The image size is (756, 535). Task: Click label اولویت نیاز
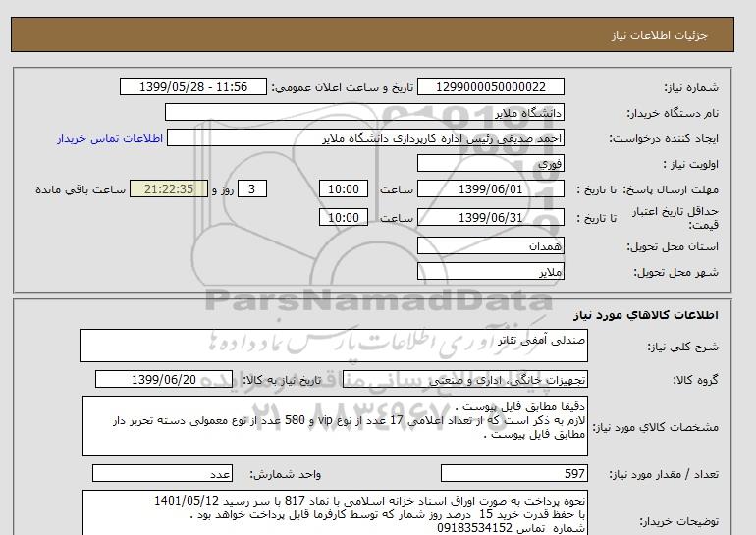click(691, 164)
